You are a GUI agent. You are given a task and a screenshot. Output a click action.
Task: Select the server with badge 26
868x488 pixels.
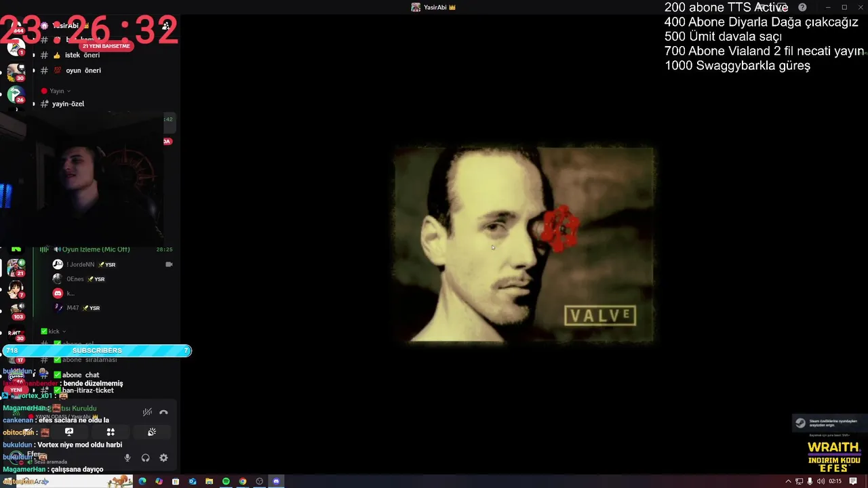[x=16, y=94]
